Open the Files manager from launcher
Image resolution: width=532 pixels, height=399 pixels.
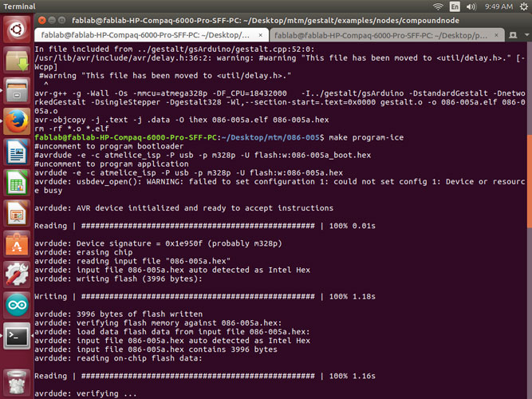coord(17,91)
